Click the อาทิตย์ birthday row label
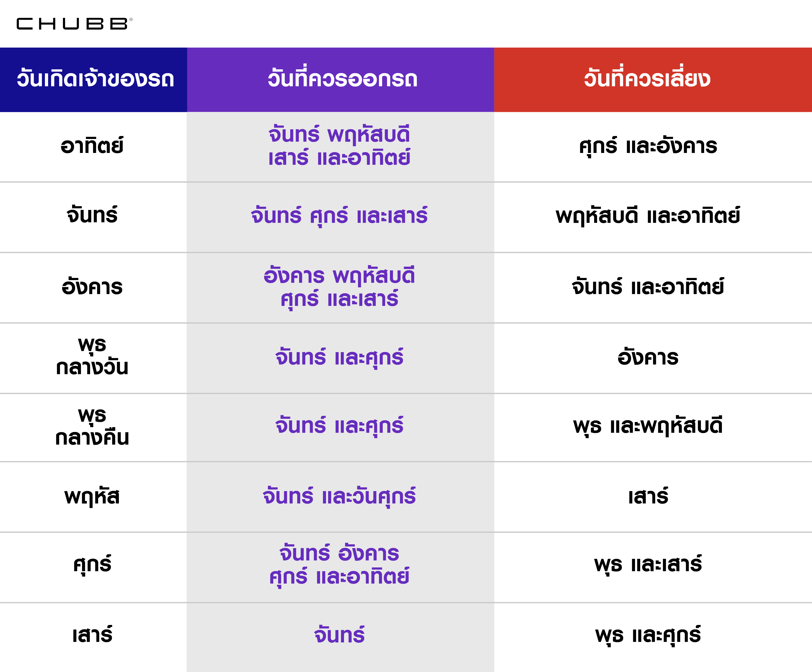Viewport: 812px width, 672px height. tap(92, 146)
